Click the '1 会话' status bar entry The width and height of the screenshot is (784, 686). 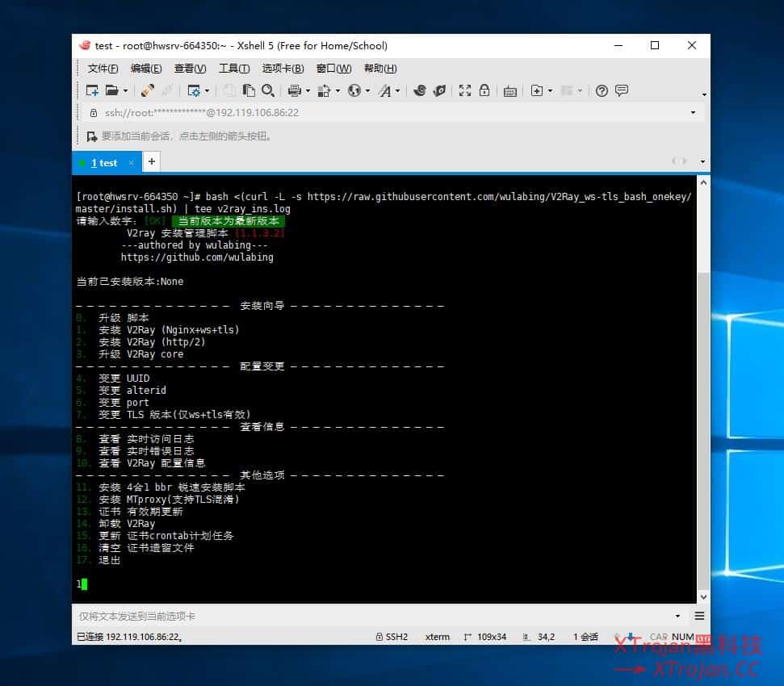point(585,637)
